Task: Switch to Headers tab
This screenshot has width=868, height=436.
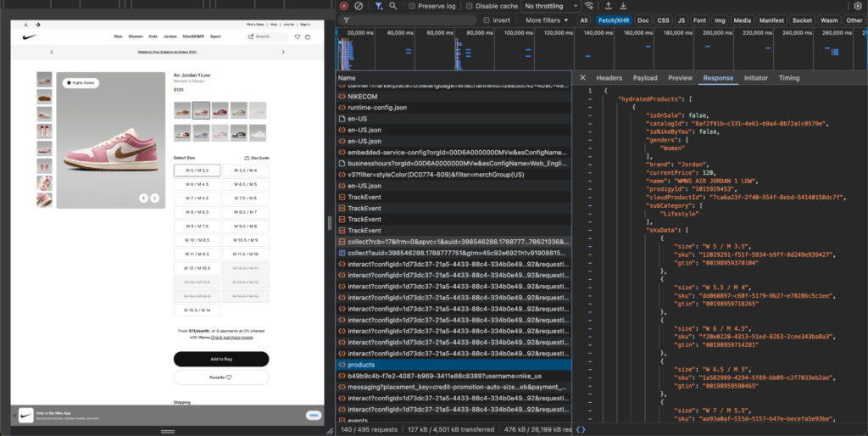Action: pos(609,78)
